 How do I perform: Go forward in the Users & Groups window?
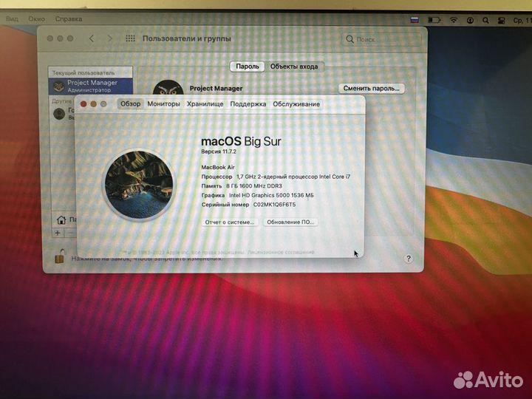[109, 38]
